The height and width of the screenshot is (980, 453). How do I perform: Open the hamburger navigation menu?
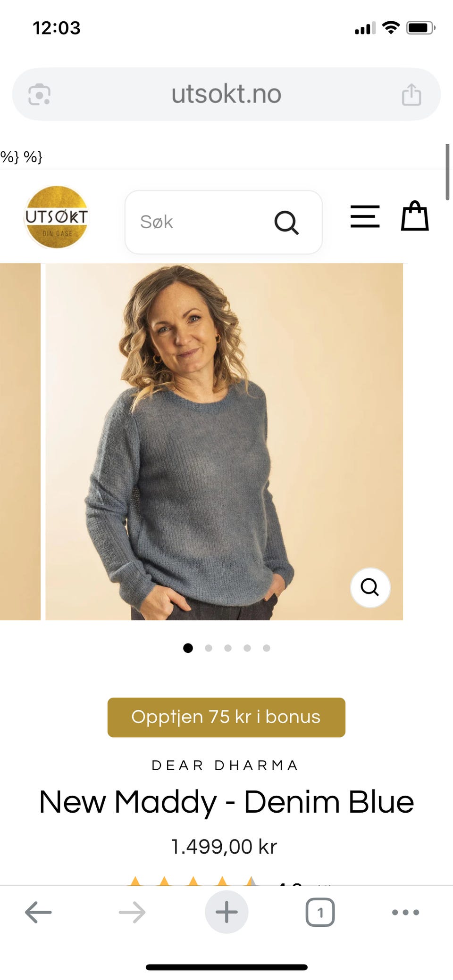[365, 216]
